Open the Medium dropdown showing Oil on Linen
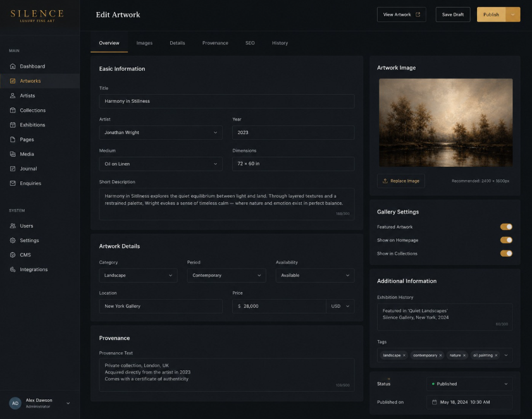This screenshot has width=532, height=419. click(x=161, y=164)
